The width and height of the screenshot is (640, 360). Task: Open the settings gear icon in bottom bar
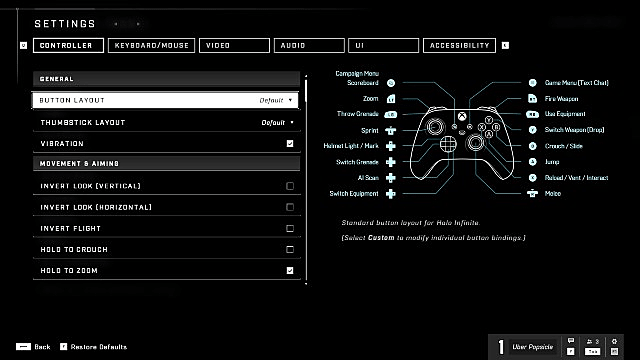point(614,342)
